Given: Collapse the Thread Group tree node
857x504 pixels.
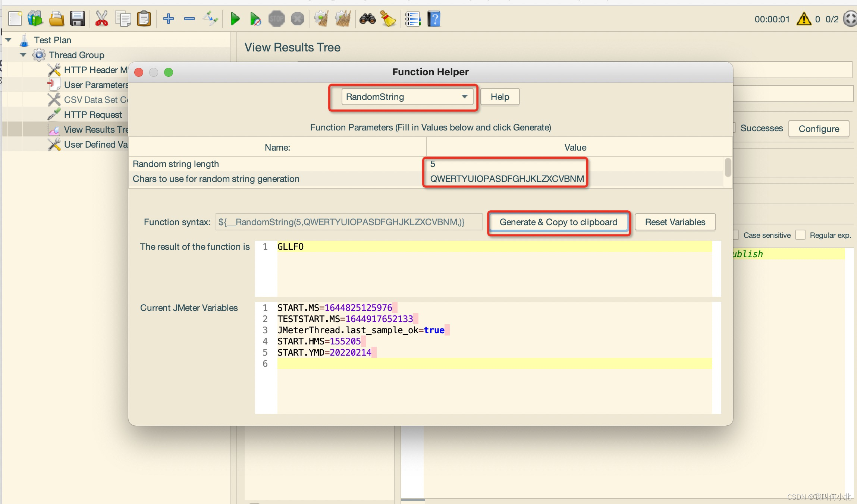Looking at the screenshot, I should (23, 54).
